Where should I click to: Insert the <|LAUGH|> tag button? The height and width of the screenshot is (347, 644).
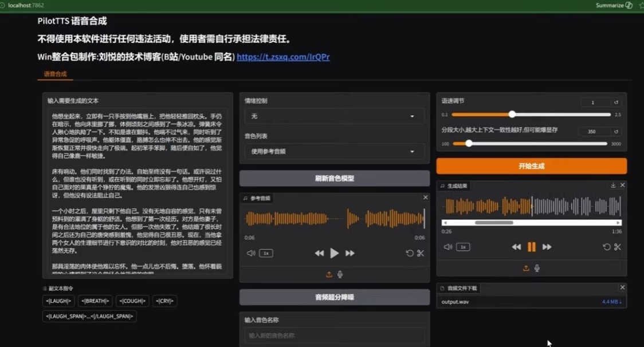58,301
